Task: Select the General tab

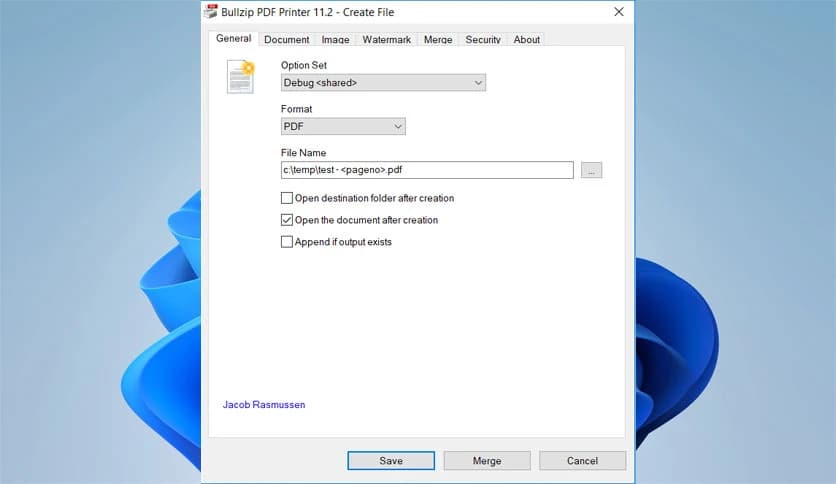Action: pos(234,38)
